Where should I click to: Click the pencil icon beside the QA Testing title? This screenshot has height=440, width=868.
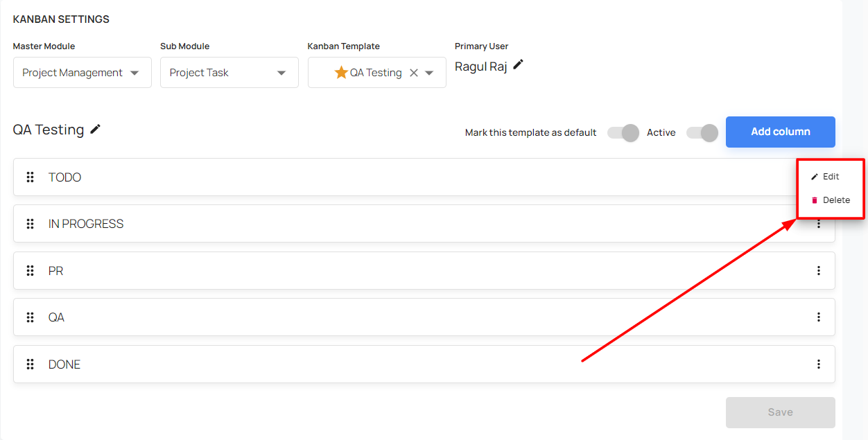pyautogui.click(x=96, y=129)
